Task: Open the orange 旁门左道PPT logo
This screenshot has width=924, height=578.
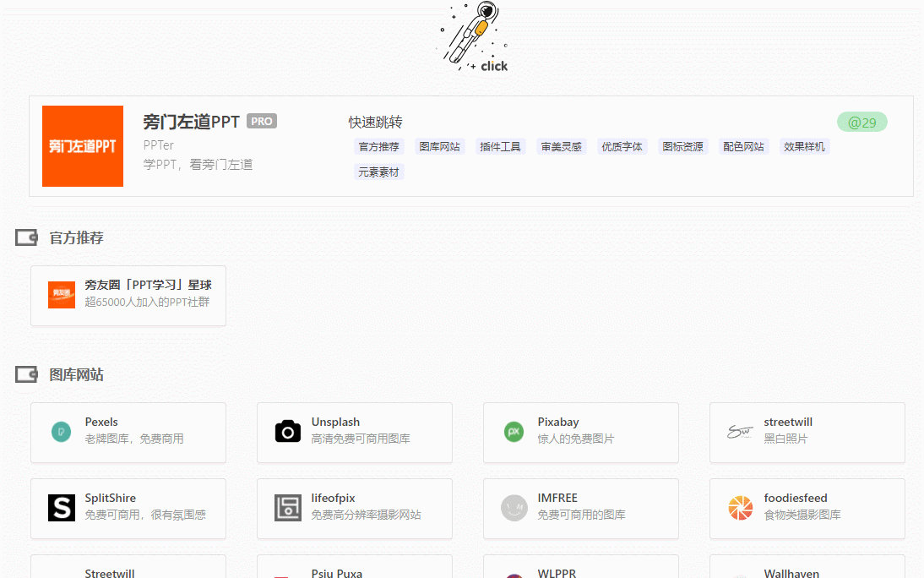Action: 83,146
